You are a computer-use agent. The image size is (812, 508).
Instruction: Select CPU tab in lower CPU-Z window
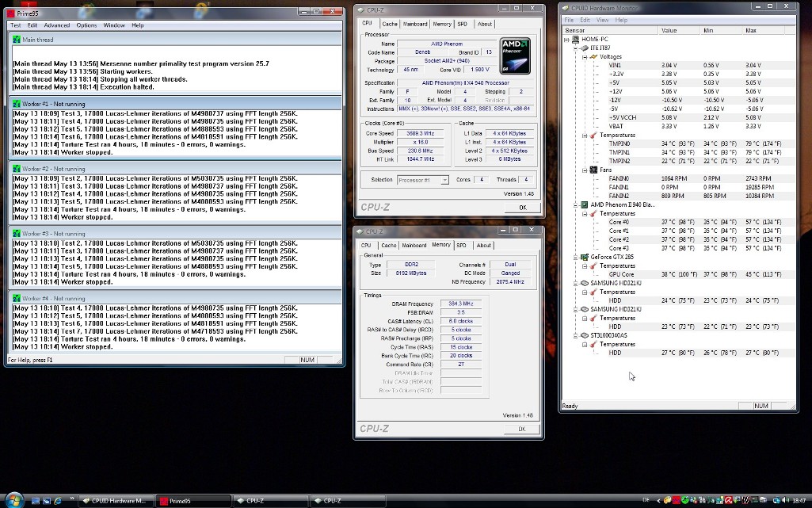tap(366, 246)
